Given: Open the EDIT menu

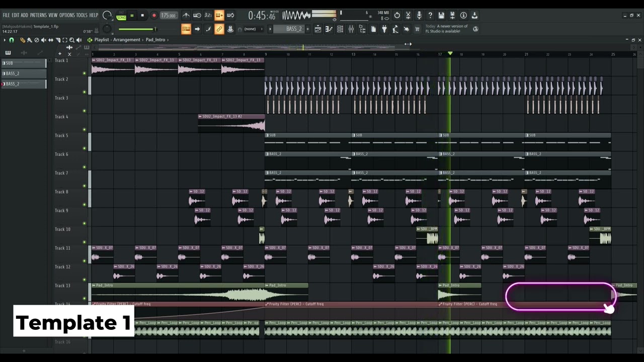Looking at the screenshot, I should point(16,15).
